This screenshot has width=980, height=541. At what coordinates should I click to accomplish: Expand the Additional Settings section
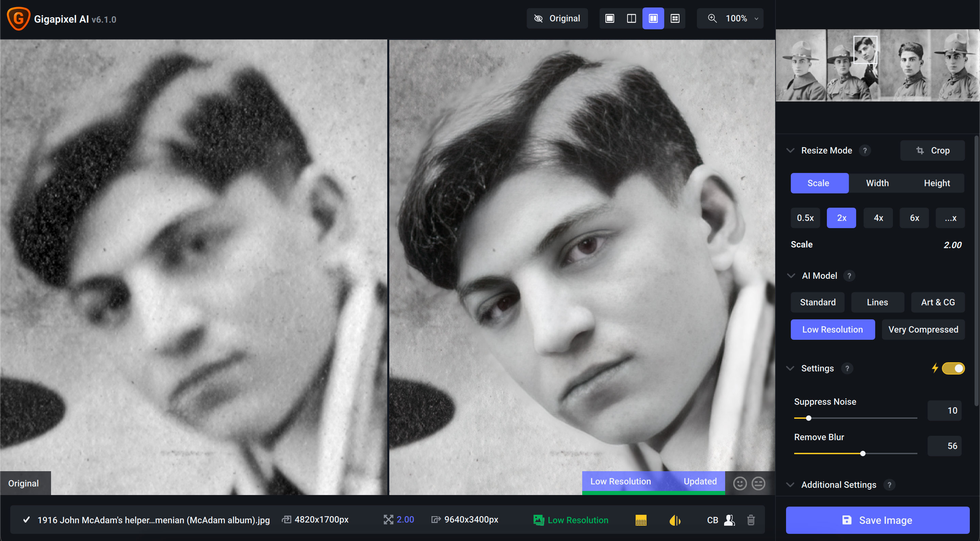pyautogui.click(x=790, y=485)
